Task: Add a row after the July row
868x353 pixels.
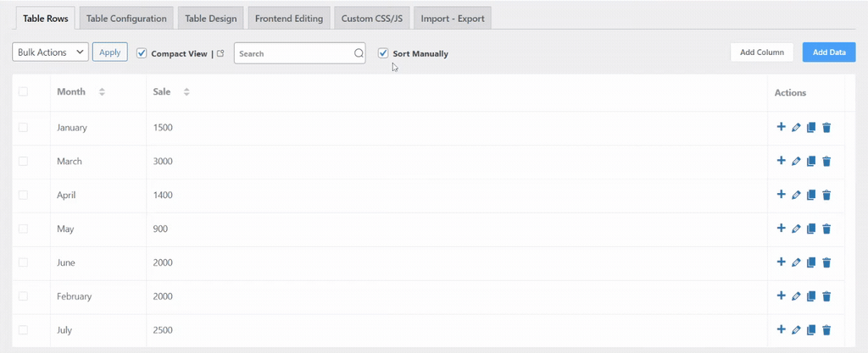Action: tap(781, 329)
